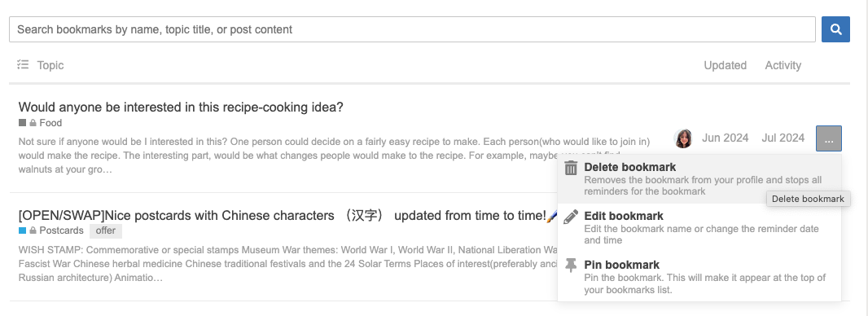Sort by the Updated column
Viewport: 868px width, 316px height.
[x=726, y=65]
